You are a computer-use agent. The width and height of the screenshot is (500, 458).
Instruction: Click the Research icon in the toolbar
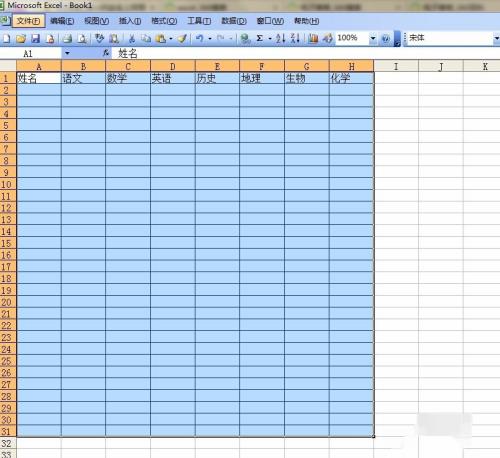tap(114, 39)
